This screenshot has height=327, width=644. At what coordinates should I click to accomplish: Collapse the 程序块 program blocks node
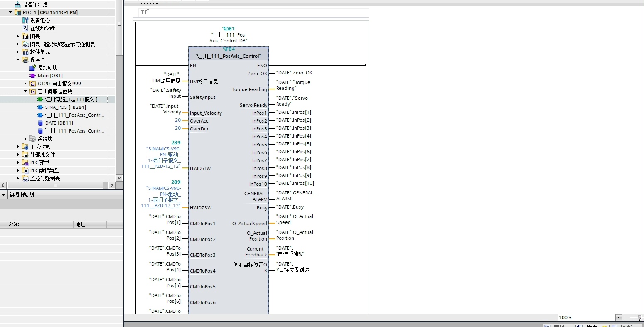(18, 60)
